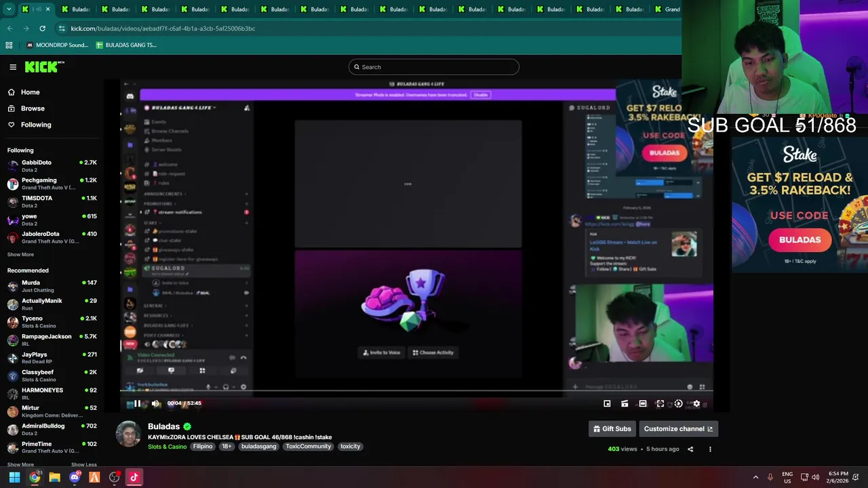The image size is (868, 488).
Task: Collapse Recommended list with Show Less
Action: [x=83, y=465]
